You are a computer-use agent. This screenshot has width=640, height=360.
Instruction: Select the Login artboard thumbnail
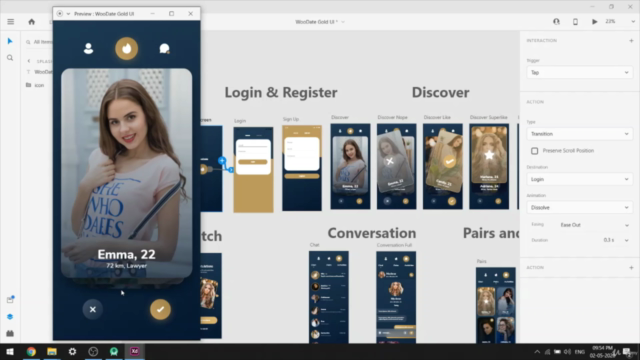tap(253, 169)
